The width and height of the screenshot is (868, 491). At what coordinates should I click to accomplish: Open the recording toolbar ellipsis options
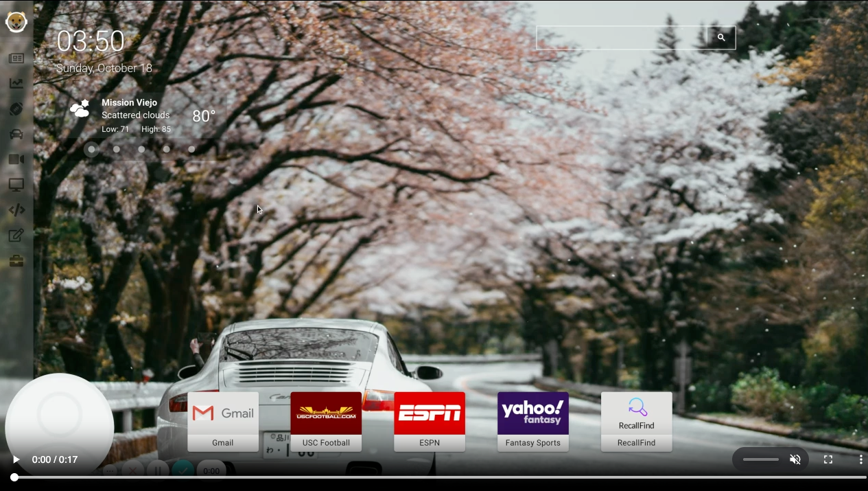(110, 471)
